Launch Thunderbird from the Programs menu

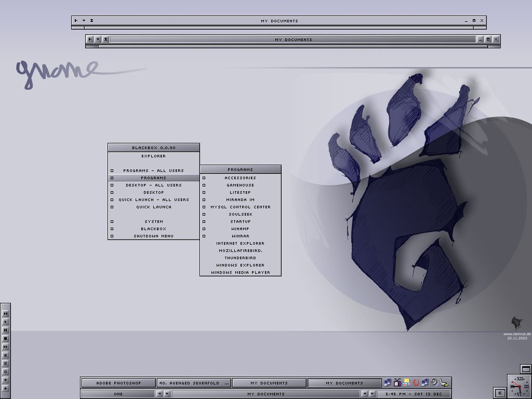click(x=241, y=258)
